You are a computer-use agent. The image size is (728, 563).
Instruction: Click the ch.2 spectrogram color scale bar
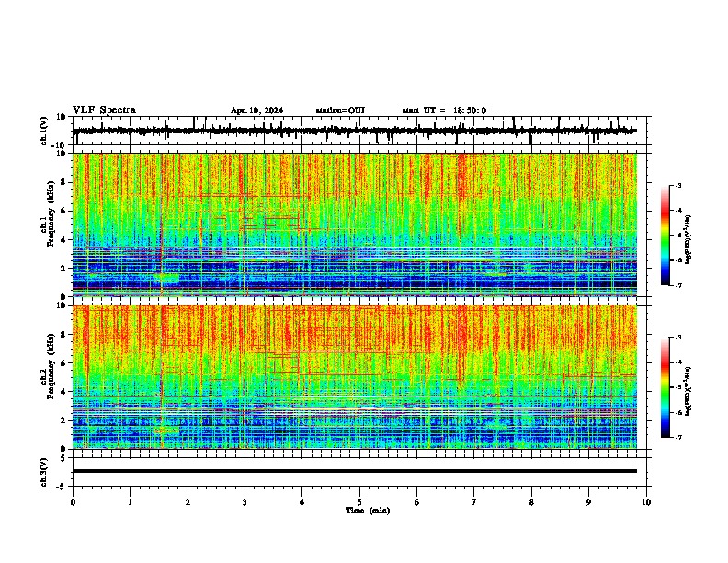pos(665,387)
